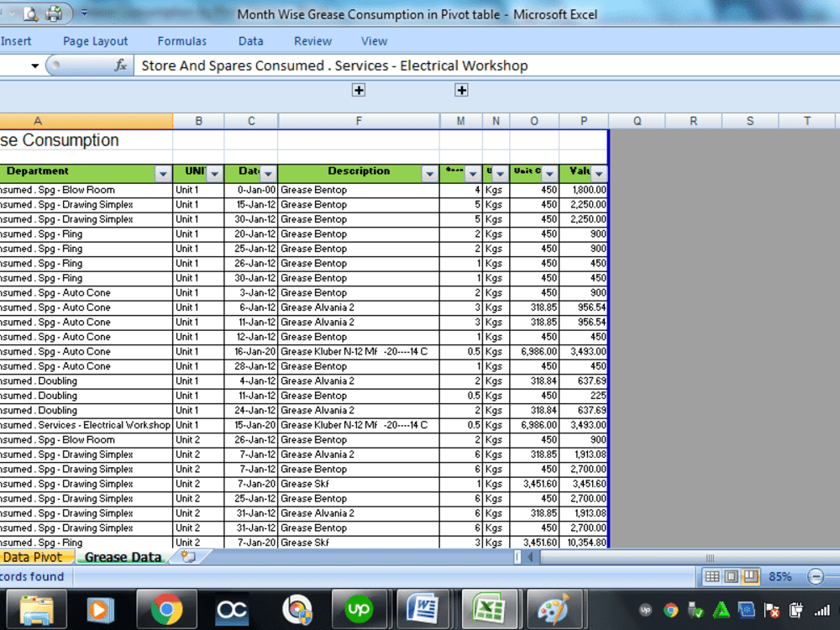Click the green triangle tray icon
The image size is (840, 630).
point(721,610)
